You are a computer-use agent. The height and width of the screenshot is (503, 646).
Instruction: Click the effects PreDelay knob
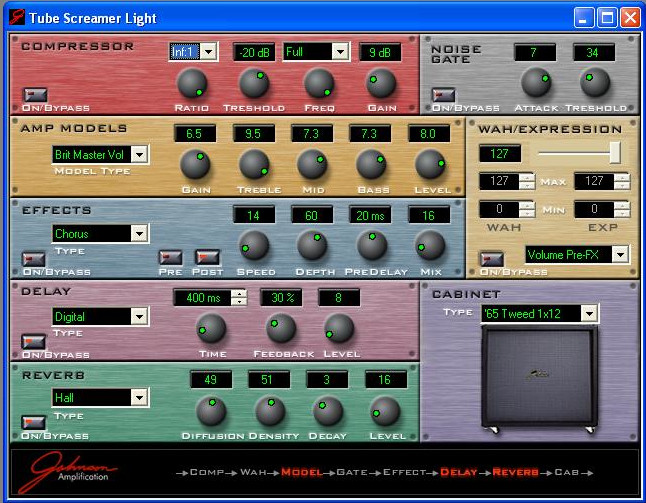coord(371,246)
